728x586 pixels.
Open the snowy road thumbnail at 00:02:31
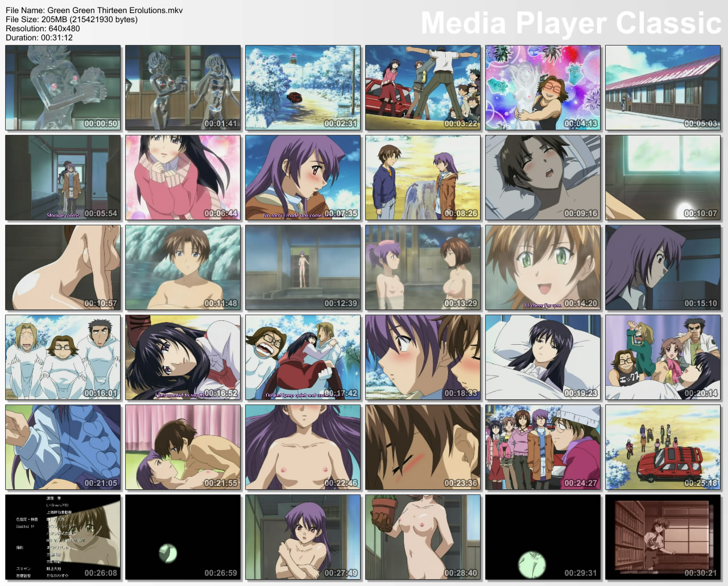(303, 88)
